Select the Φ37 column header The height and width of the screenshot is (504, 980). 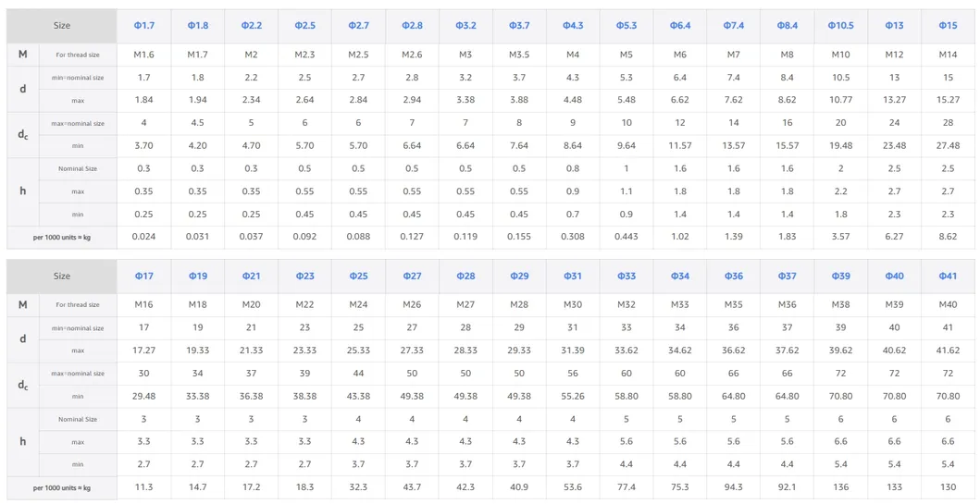pyautogui.click(x=788, y=277)
